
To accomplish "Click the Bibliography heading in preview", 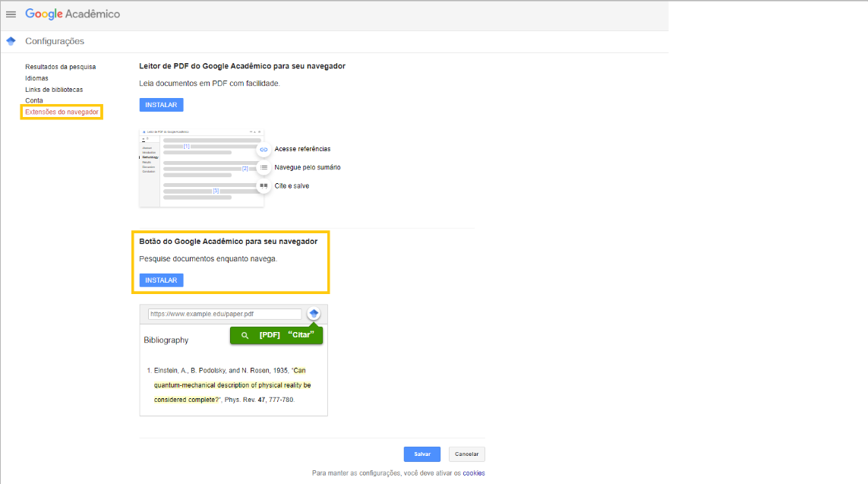I will [166, 340].
